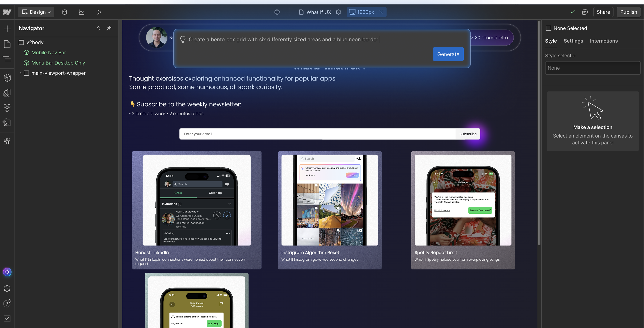
Task: Click the Publish button
Action: [629, 12]
